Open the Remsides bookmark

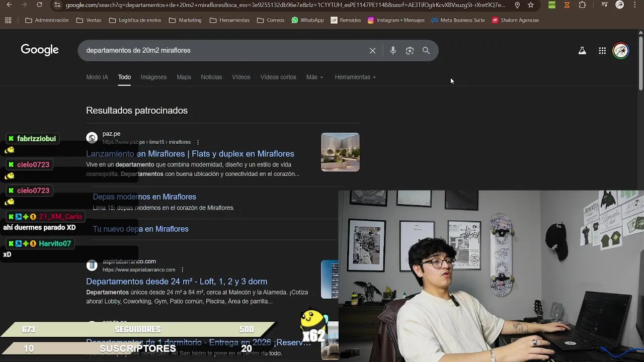(346, 20)
